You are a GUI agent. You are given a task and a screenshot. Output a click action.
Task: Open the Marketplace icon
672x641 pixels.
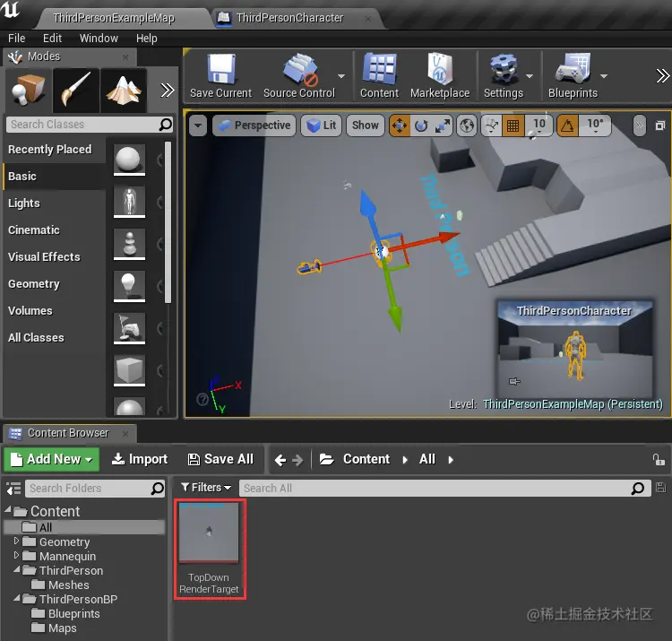440,69
